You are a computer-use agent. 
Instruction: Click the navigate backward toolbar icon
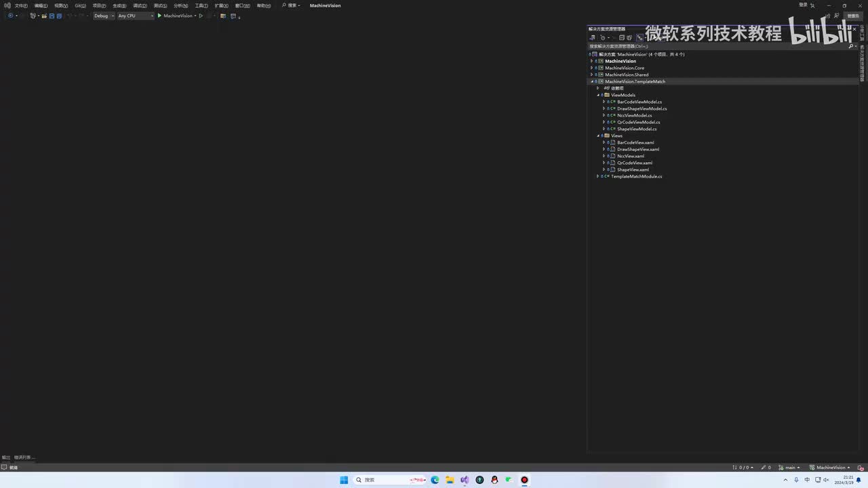pyautogui.click(x=10, y=16)
